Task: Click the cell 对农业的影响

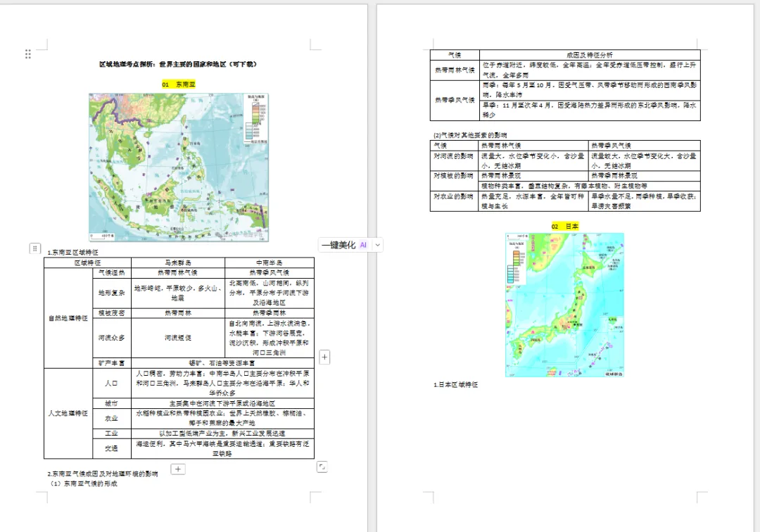Action: tap(454, 201)
